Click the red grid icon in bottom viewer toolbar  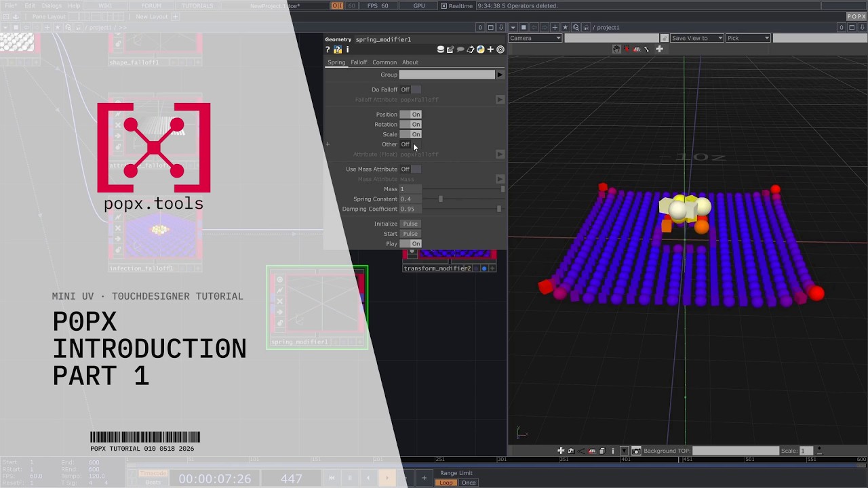(x=592, y=451)
